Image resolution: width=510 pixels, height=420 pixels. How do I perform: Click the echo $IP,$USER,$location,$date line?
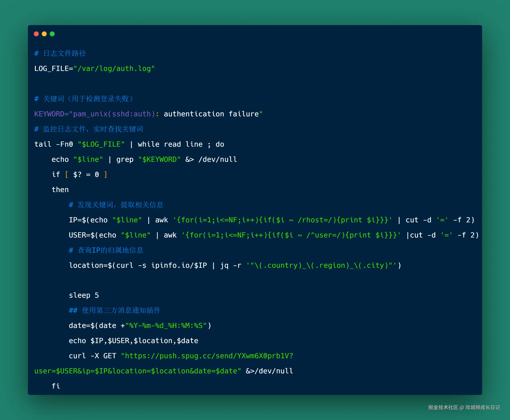pos(133,341)
